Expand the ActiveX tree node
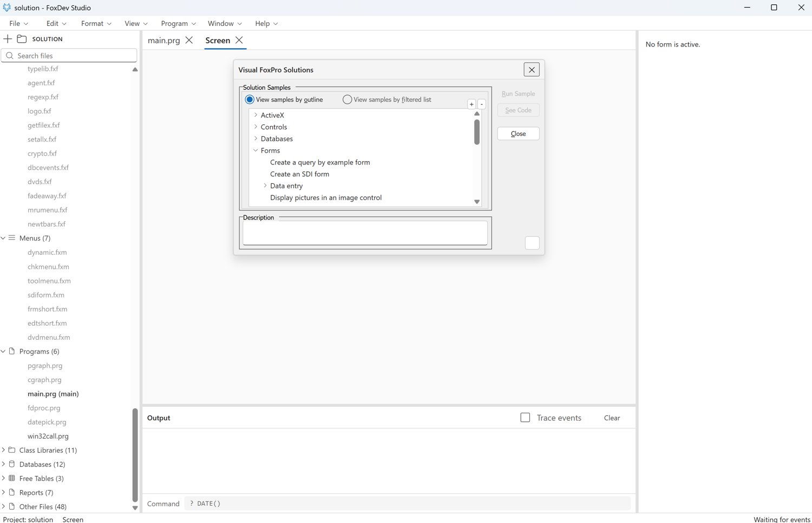The height and width of the screenshot is (523, 812). [x=256, y=115]
